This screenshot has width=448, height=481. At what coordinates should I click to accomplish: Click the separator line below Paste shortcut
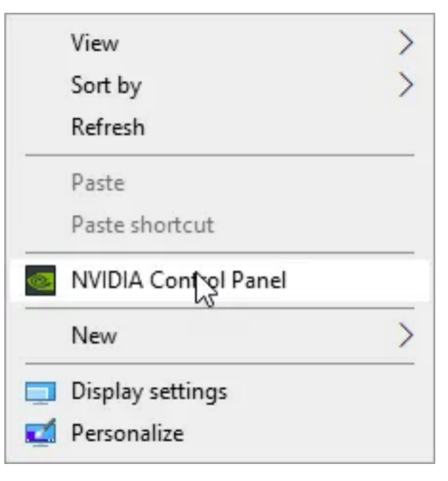[220, 253]
